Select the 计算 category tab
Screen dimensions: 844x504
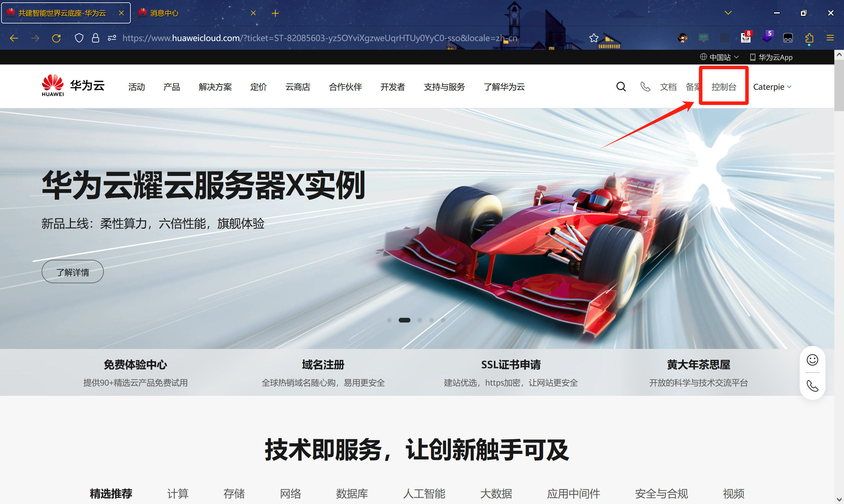[178, 493]
